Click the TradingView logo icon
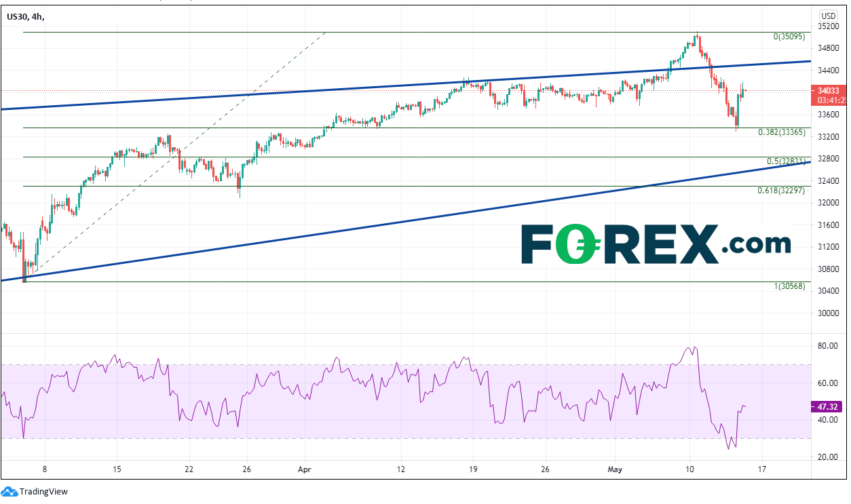This screenshot has width=851, height=504. (x=10, y=491)
